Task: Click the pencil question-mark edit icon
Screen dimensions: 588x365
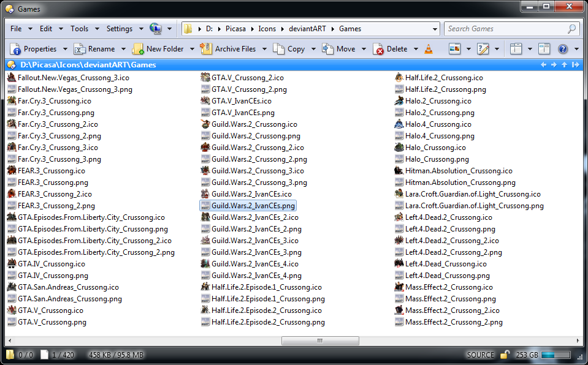Action: click(483, 49)
